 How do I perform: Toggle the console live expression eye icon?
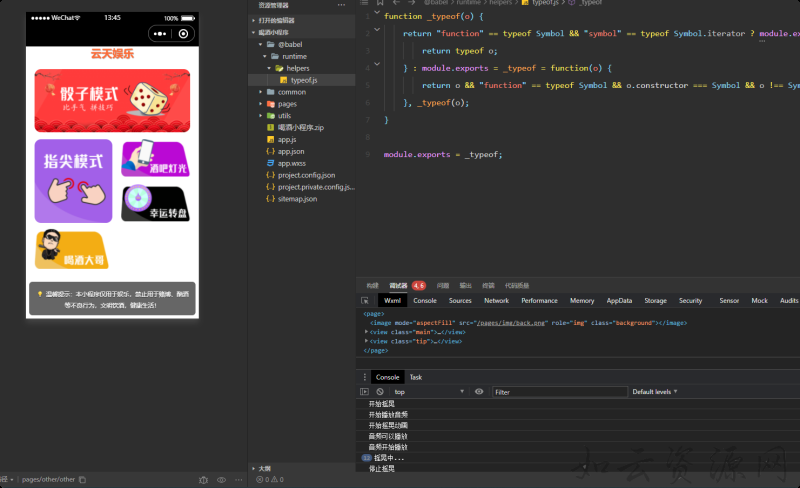[479, 392]
